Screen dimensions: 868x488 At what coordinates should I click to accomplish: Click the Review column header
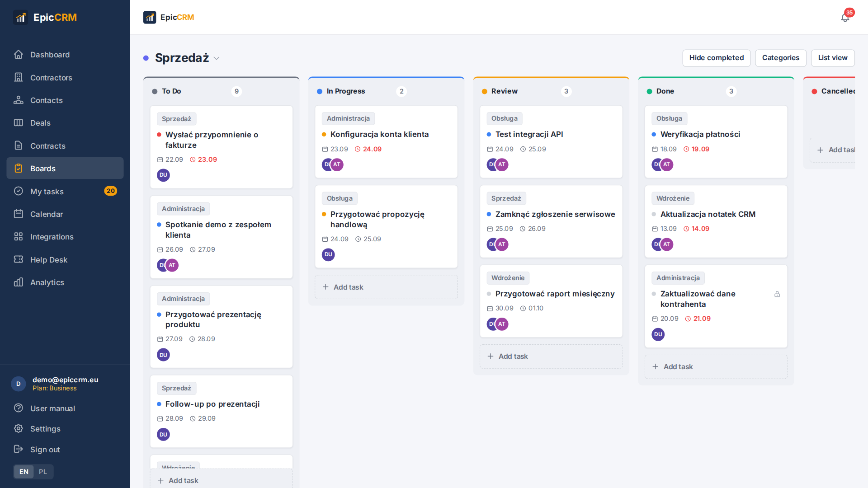[551, 91]
